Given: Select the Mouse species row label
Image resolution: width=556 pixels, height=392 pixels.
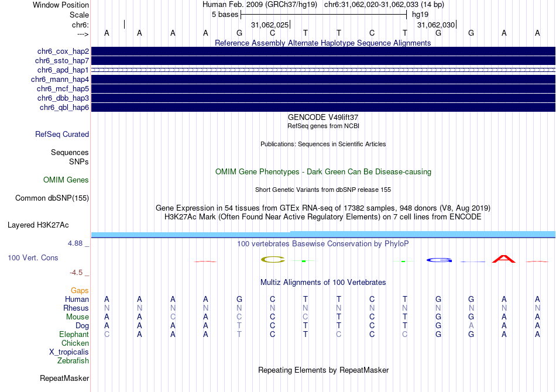Looking at the screenshot, I should 78,317.
